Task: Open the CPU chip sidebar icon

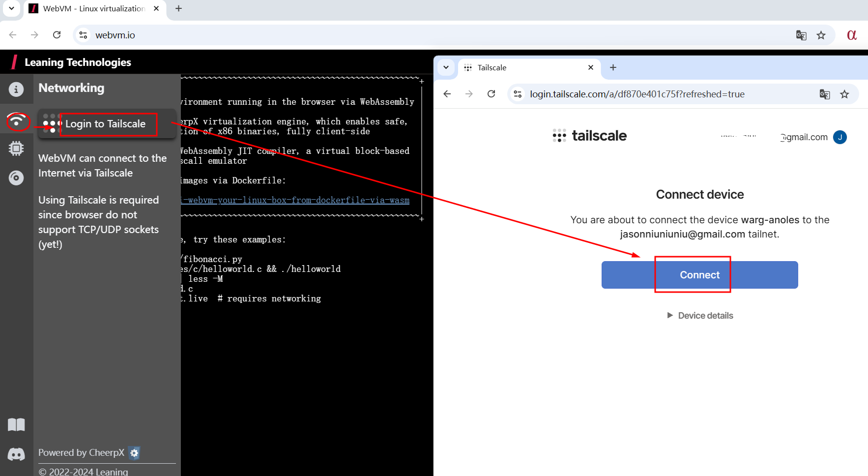Action: point(16,148)
